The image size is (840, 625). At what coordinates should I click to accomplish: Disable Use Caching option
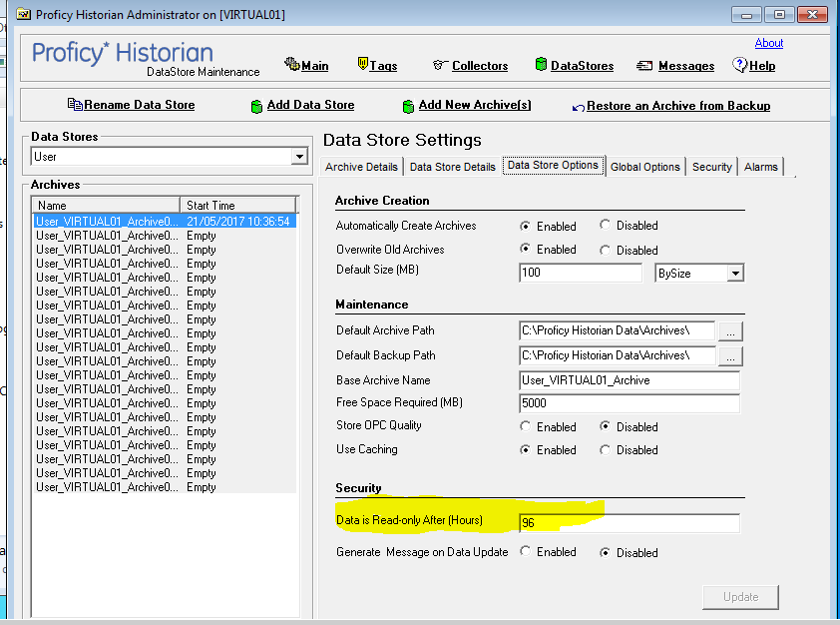tap(605, 449)
